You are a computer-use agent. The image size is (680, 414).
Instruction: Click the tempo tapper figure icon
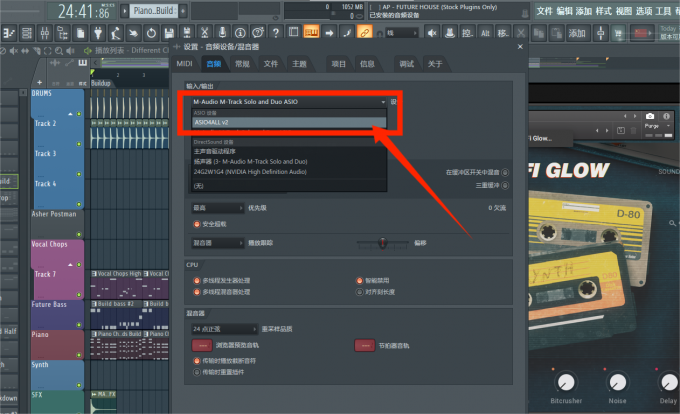(116, 33)
